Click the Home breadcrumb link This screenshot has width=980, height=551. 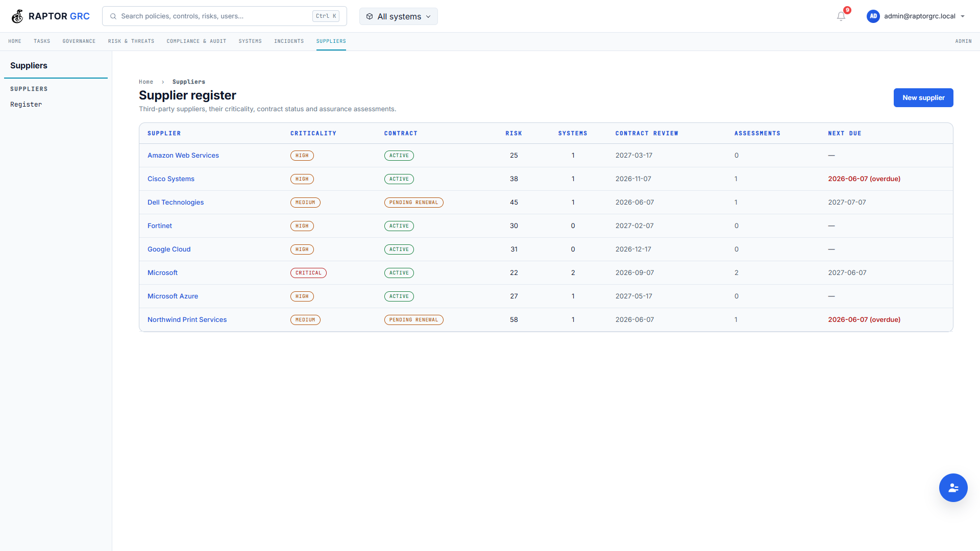(x=146, y=82)
